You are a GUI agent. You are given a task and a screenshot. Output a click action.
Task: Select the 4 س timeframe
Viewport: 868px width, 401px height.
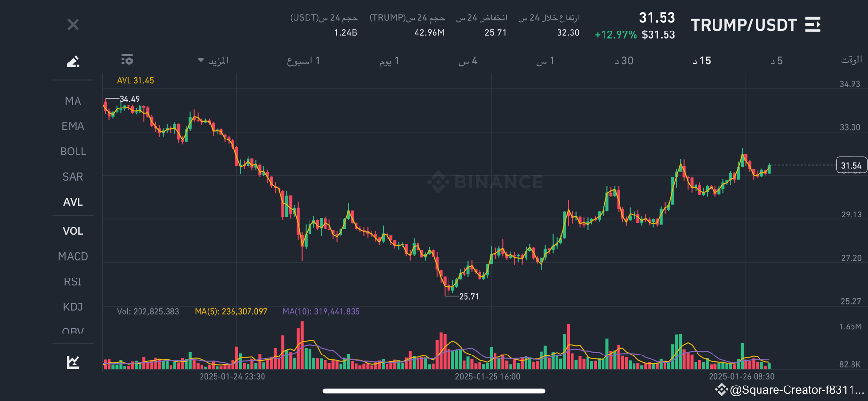(467, 60)
